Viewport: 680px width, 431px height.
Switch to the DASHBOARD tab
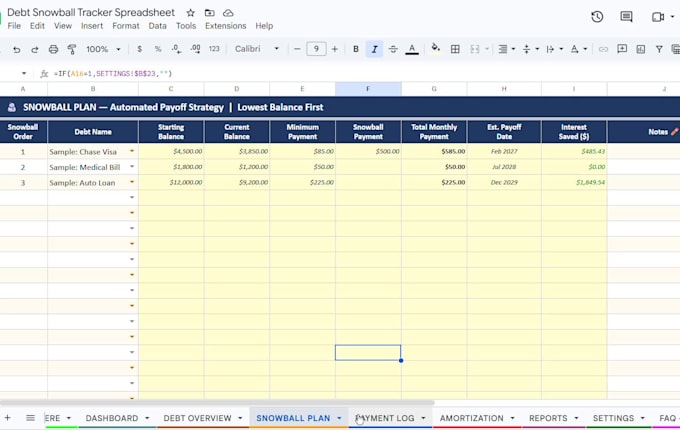coord(112,418)
